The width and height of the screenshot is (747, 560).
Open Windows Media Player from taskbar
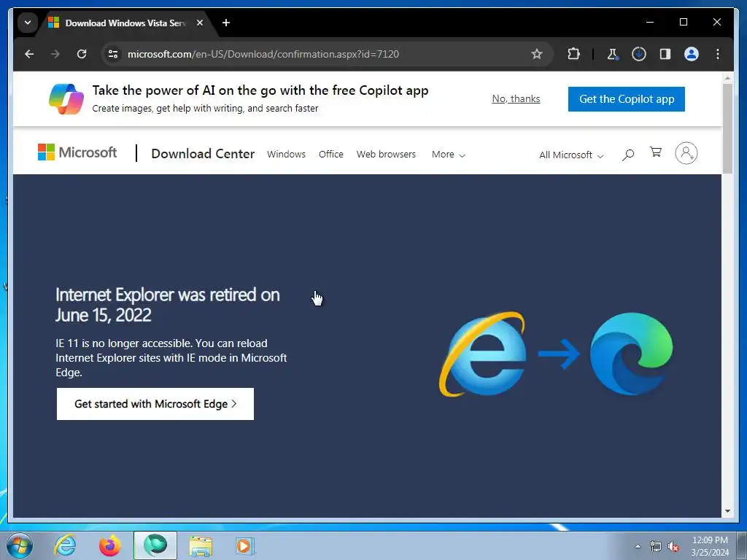[245, 545]
